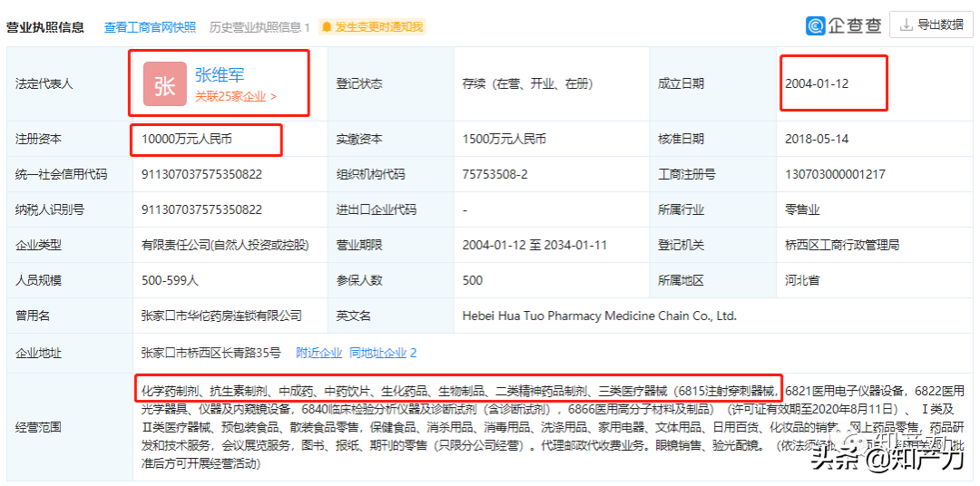Click the bell icon beside 发生变更时通知我
980x486 pixels.
pos(327,27)
